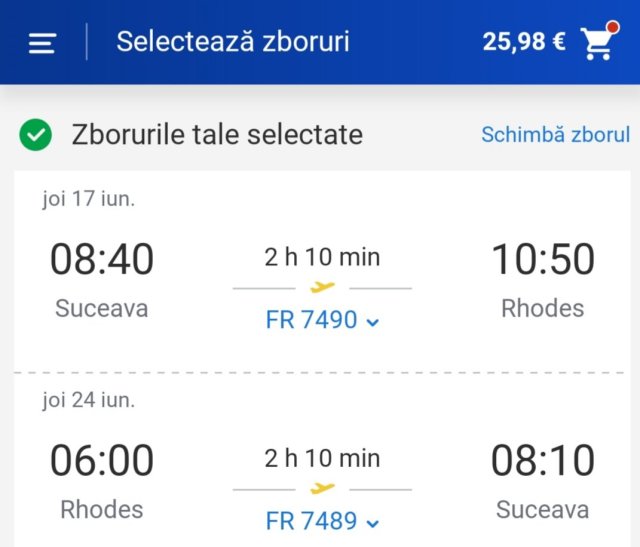
Task: Select the 06:00 departure time from Rhodes
Action: pyautogui.click(x=102, y=461)
